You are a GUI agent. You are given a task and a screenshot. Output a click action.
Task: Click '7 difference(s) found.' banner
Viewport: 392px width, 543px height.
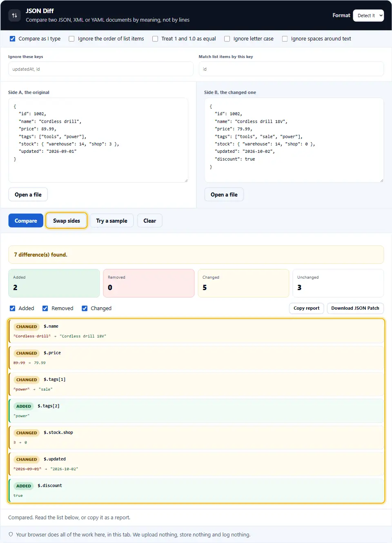196,255
